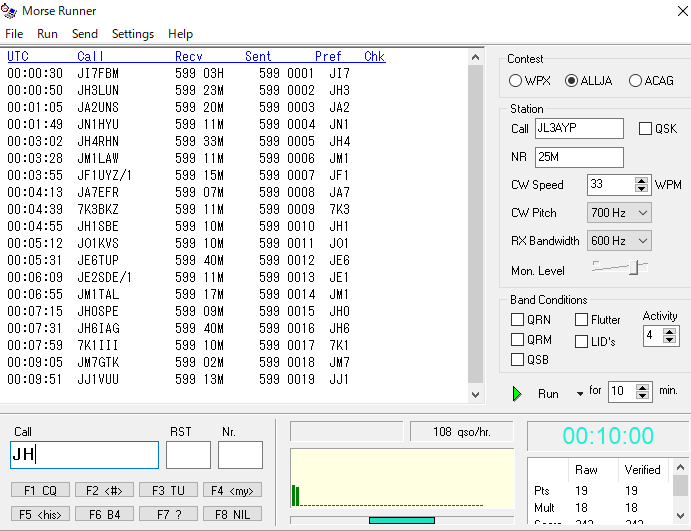Screen dimensions: 691x531
Task: Decrease the CW Speed spinner value
Action: tap(642, 189)
